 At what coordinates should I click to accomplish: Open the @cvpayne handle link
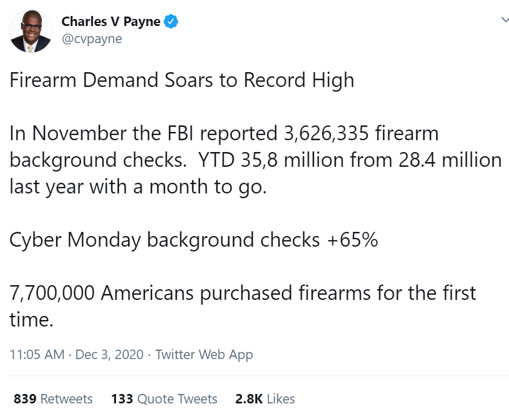pos(92,41)
